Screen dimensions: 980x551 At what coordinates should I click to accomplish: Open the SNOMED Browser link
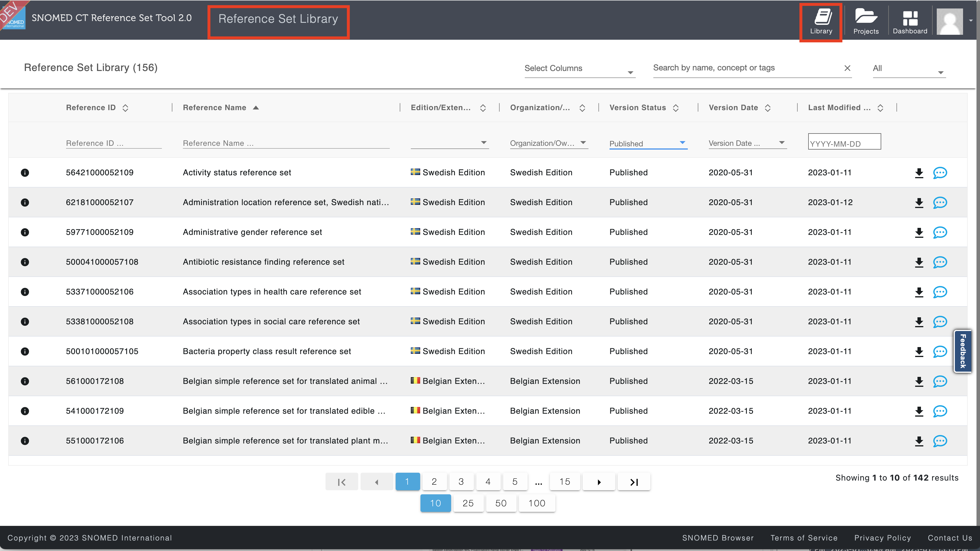coord(718,538)
